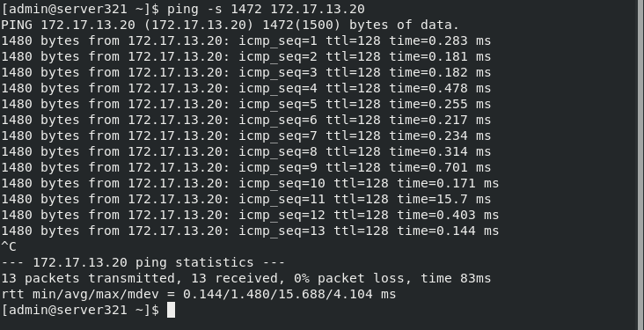This screenshot has height=330, width=644.
Task: Click the icmp_seq=10 reply line
Action: pos(250,183)
